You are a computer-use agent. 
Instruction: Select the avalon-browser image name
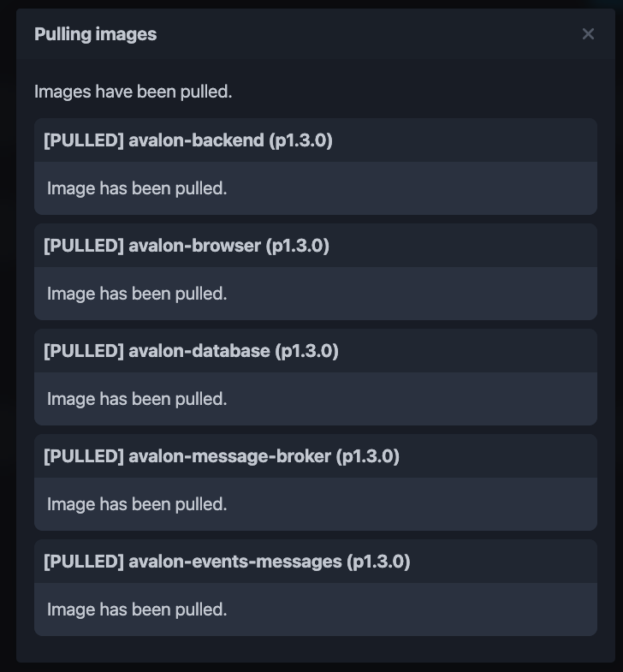(194, 246)
